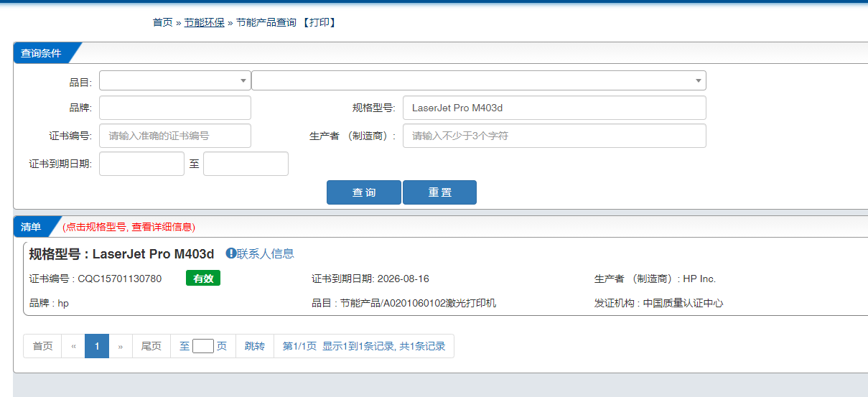Go to 尾页 last page

click(151, 346)
